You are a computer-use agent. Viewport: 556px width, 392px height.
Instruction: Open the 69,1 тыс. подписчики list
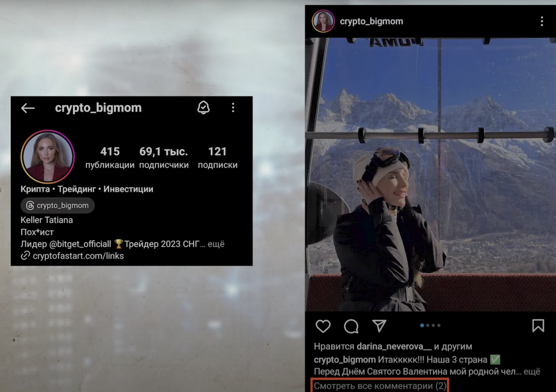click(164, 157)
